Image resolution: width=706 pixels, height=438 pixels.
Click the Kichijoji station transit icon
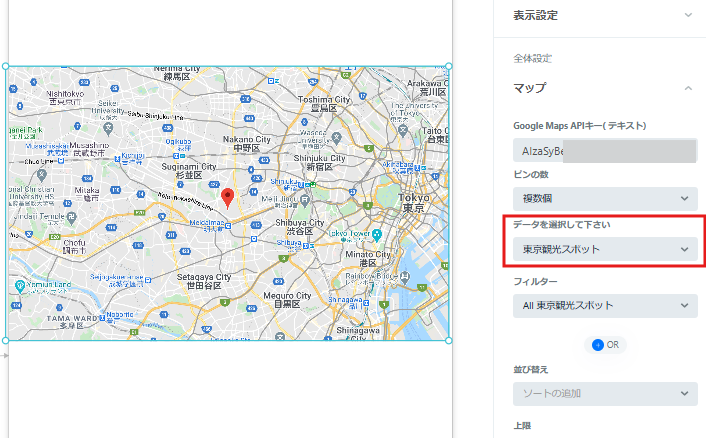[x=118, y=158]
